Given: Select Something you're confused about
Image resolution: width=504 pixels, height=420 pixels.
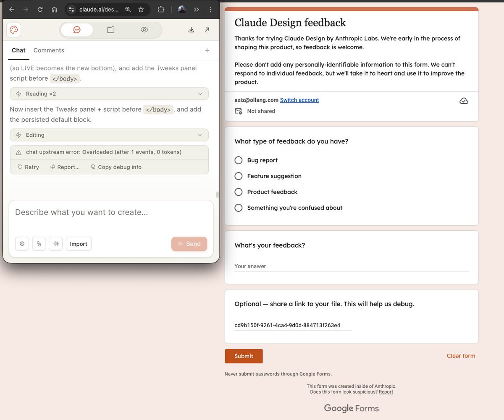Looking at the screenshot, I should point(239,208).
